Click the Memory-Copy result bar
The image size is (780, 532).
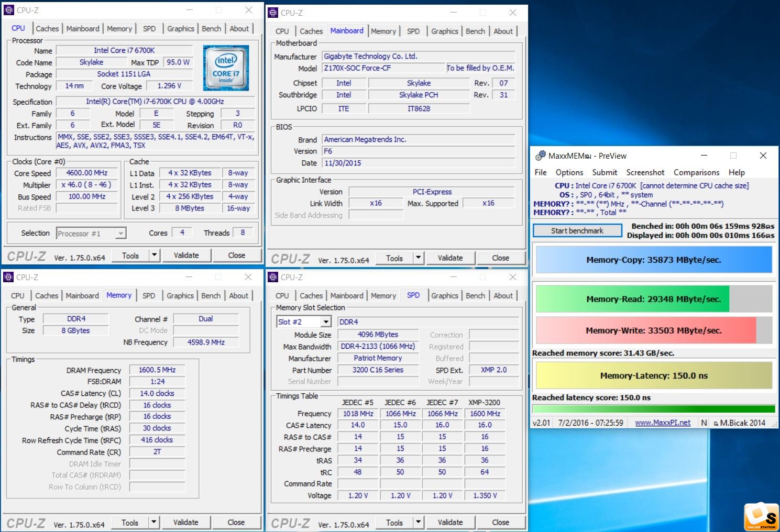point(654,260)
